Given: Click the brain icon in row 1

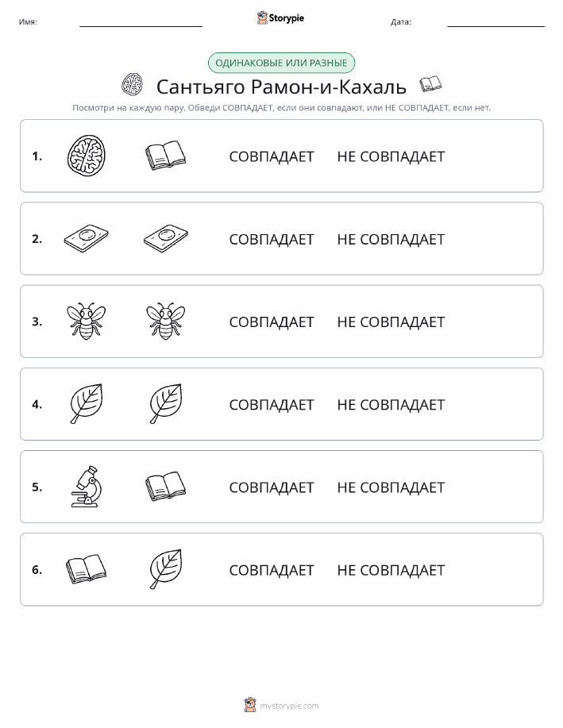Looking at the screenshot, I should coord(87,156).
